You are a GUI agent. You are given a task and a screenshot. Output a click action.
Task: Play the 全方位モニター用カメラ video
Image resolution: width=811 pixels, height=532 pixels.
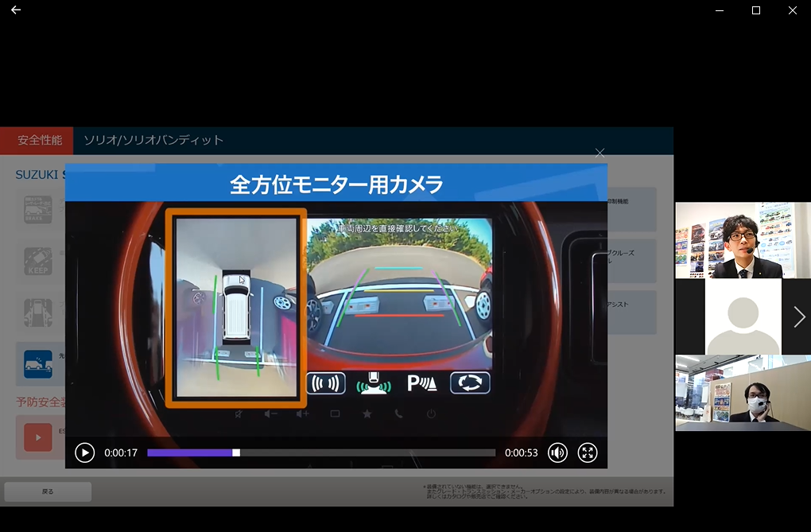click(x=85, y=452)
